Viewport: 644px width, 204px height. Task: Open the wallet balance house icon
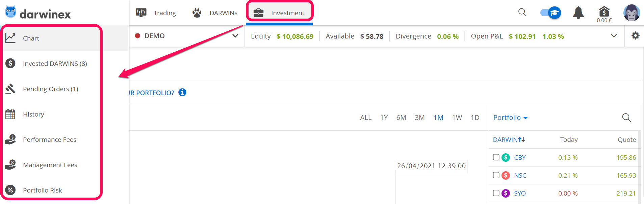tap(604, 12)
